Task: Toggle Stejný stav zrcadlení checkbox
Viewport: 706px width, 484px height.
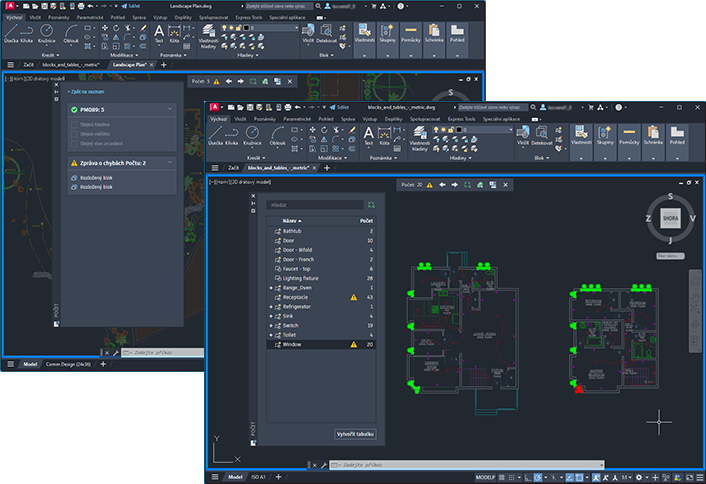Action: tap(74, 143)
